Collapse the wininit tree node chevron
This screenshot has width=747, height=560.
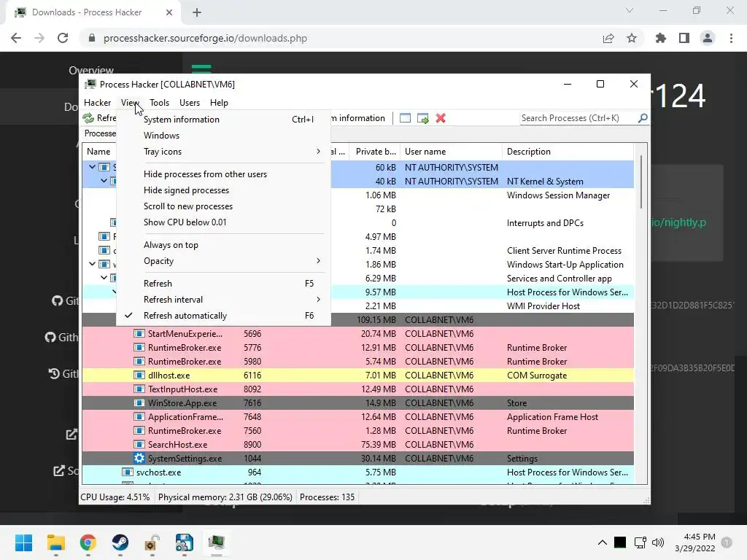coord(93,264)
